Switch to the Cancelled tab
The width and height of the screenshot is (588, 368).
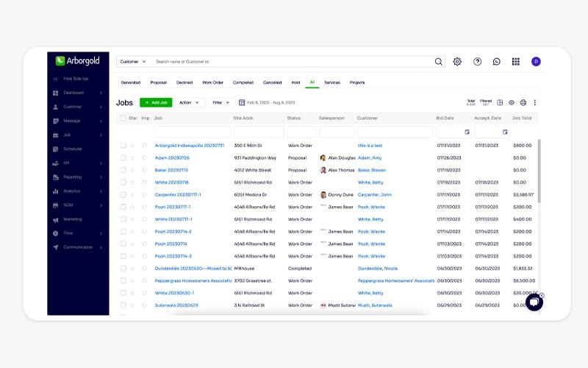click(272, 82)
